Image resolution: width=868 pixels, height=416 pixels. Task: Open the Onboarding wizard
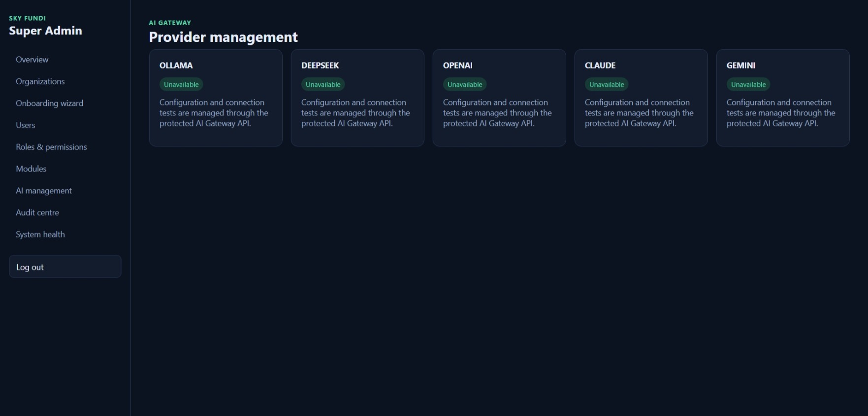pos(49,103)
